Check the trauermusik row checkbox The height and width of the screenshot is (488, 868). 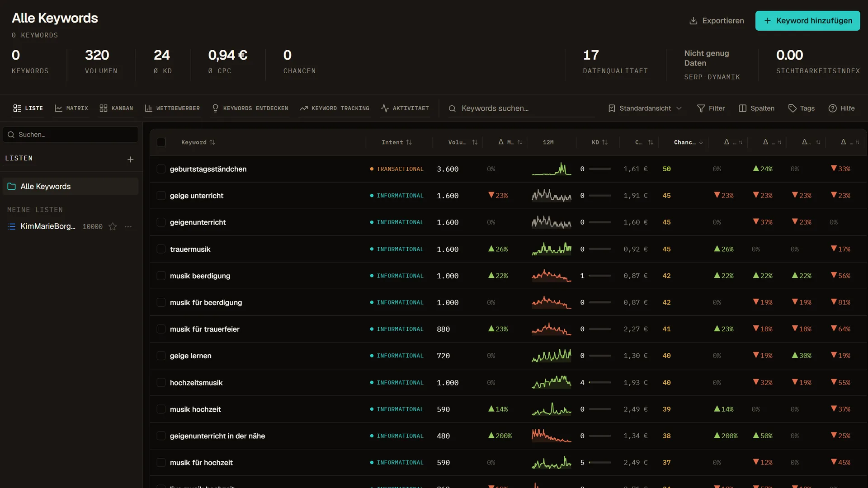161,249
